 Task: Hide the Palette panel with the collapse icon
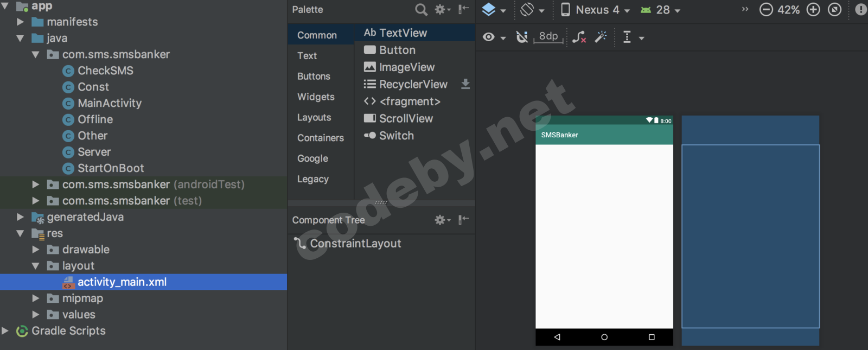click(463, 9)
